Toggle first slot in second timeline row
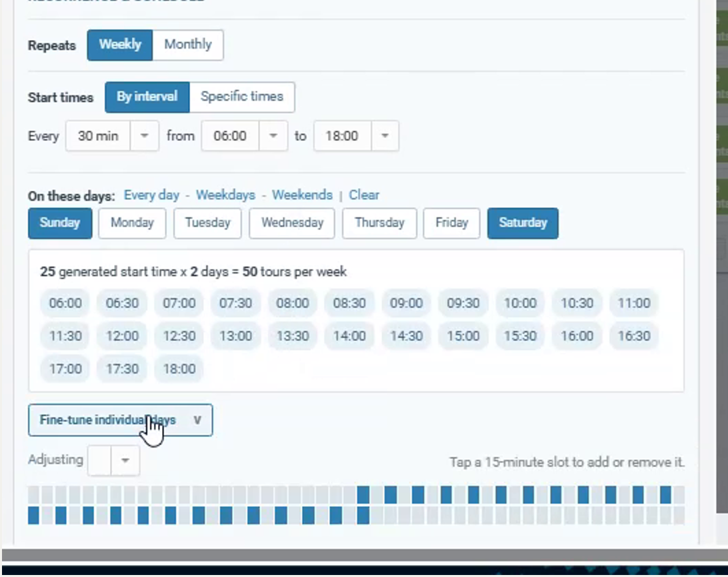This screenshot has width=728, height=577. 33,516
